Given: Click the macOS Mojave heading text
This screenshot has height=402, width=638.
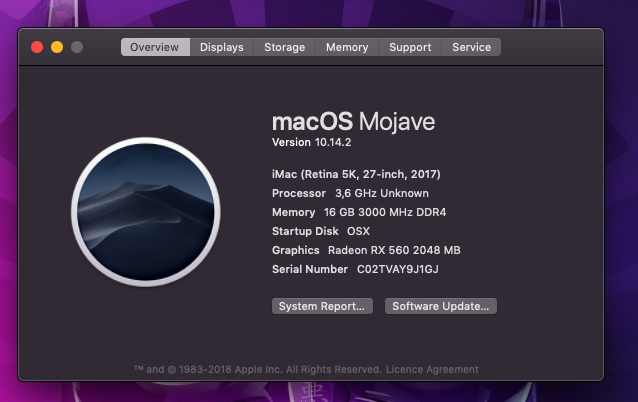Looking at the screenshot, I should click(353, 121).
